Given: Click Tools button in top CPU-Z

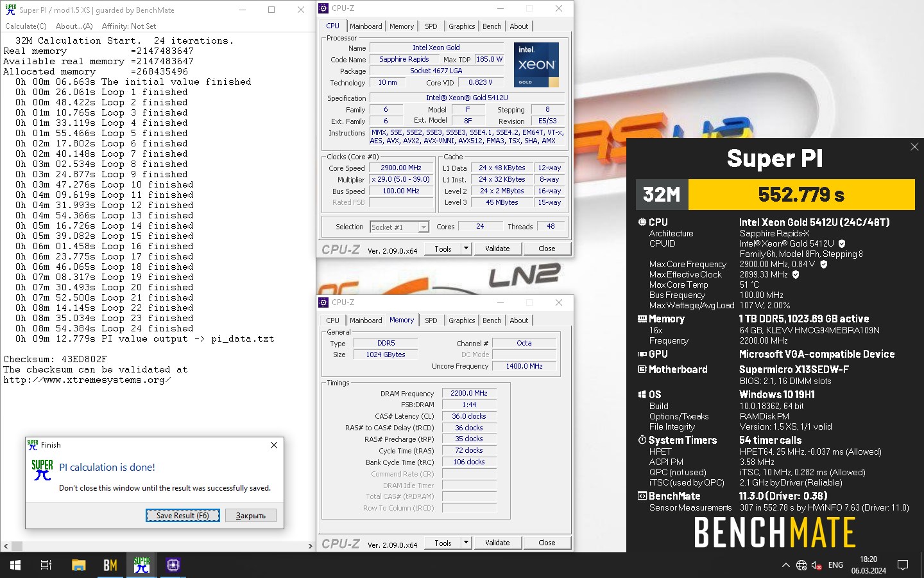Looking at the screenshot, I should click(443, 249).
